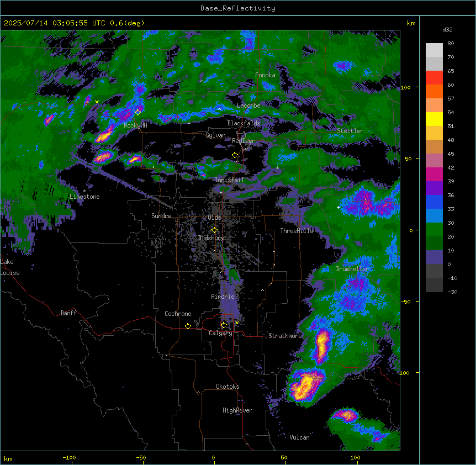Click the Lacombe city label

point(248,105)
